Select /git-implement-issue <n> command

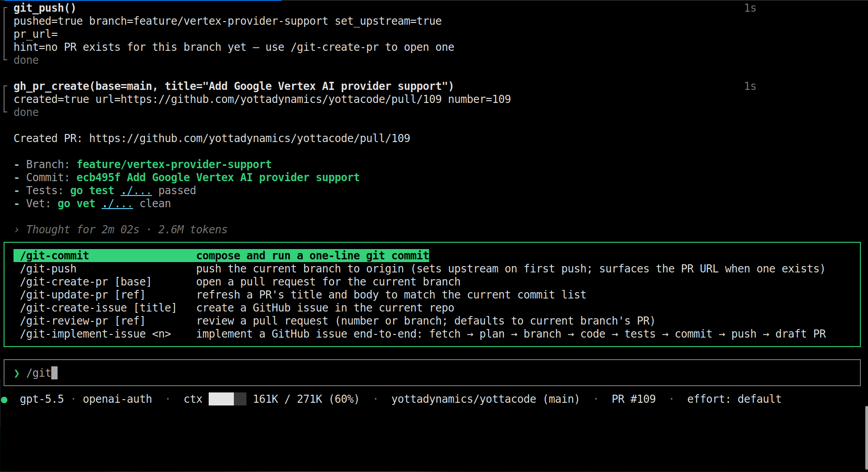point(423,334)
